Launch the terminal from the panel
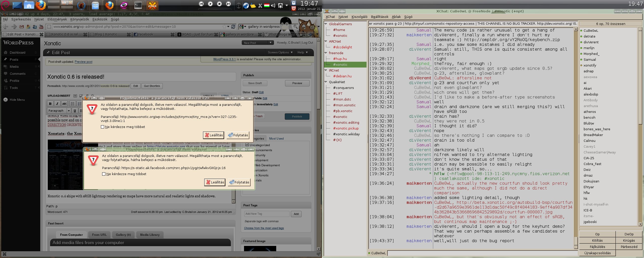This screenshot has width=644, height=258. click(138, 5)
